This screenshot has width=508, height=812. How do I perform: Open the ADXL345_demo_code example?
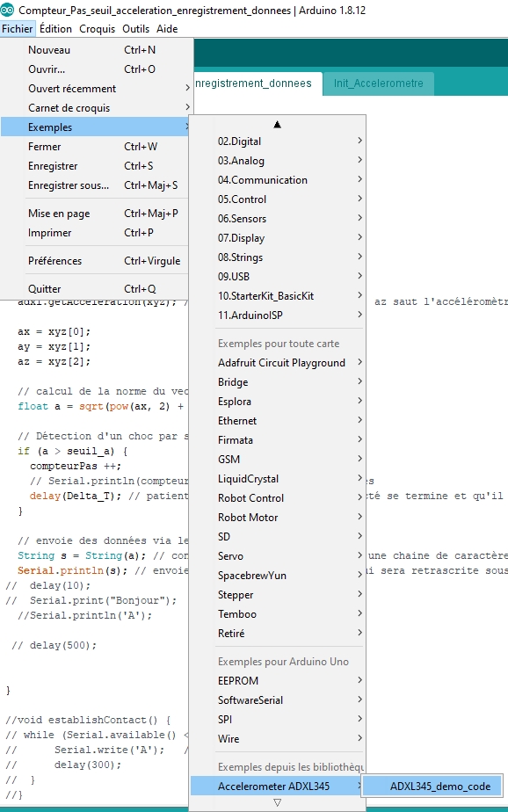point(432,787)
